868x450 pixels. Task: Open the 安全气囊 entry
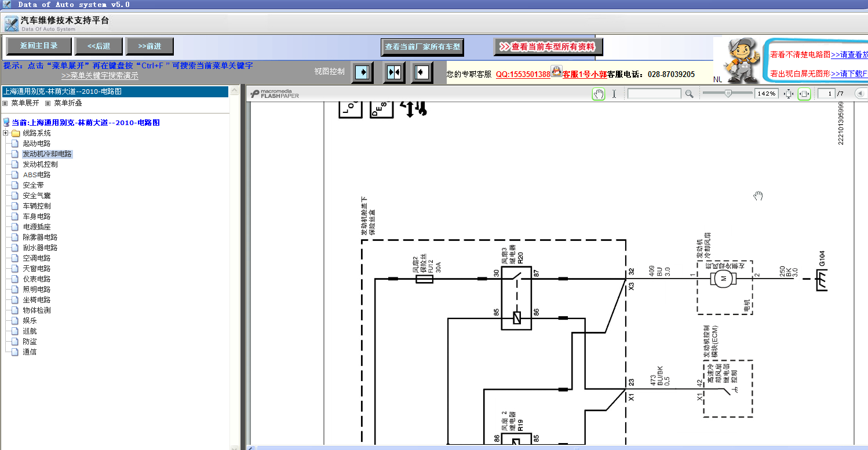click(37, 196)
